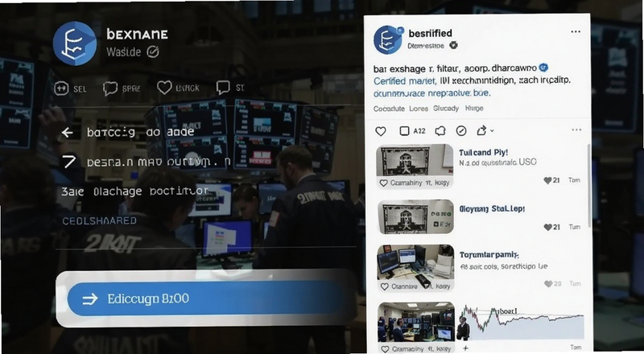Click heart under Toyumtar pamiy thumbnail
This screenshot has width=644, height=354.
point(385,286)
